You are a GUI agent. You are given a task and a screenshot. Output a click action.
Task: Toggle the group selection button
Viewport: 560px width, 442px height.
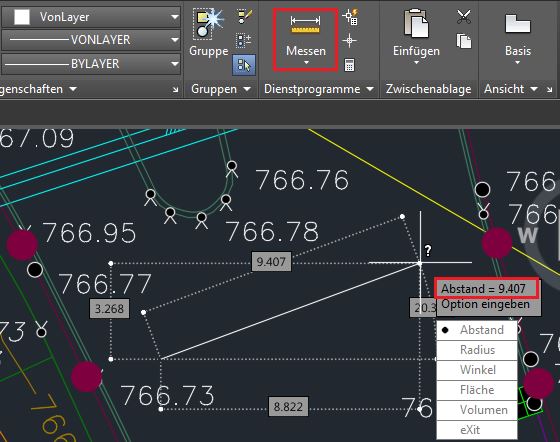244,65
